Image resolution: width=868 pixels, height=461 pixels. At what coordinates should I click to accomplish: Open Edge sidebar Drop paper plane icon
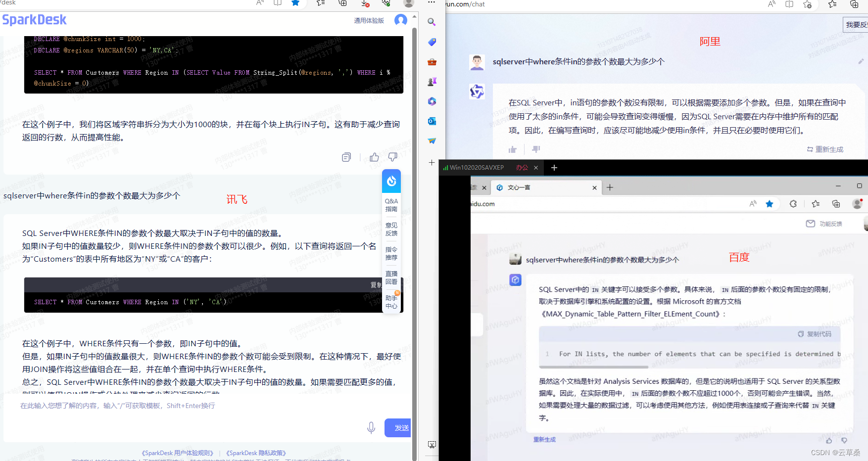432,141
